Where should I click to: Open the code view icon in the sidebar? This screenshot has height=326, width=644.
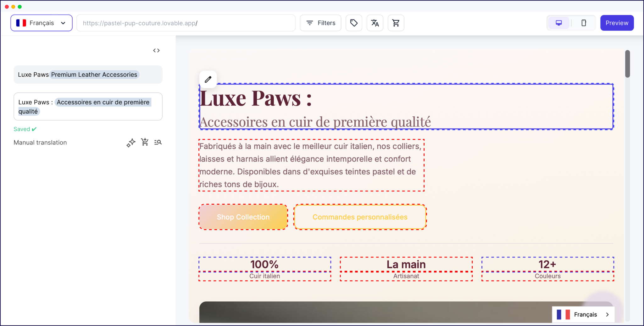[156, 50]
